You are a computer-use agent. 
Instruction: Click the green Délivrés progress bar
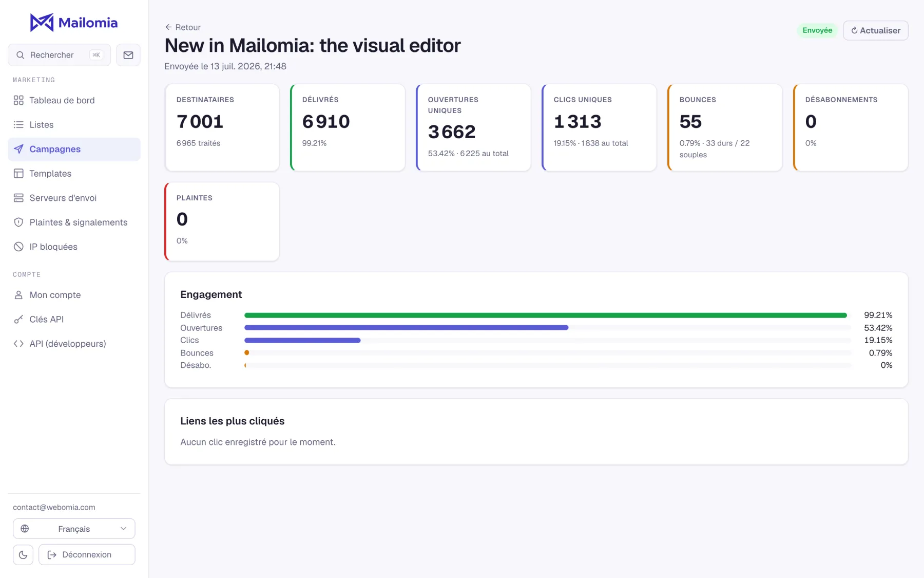click(546, 315)
